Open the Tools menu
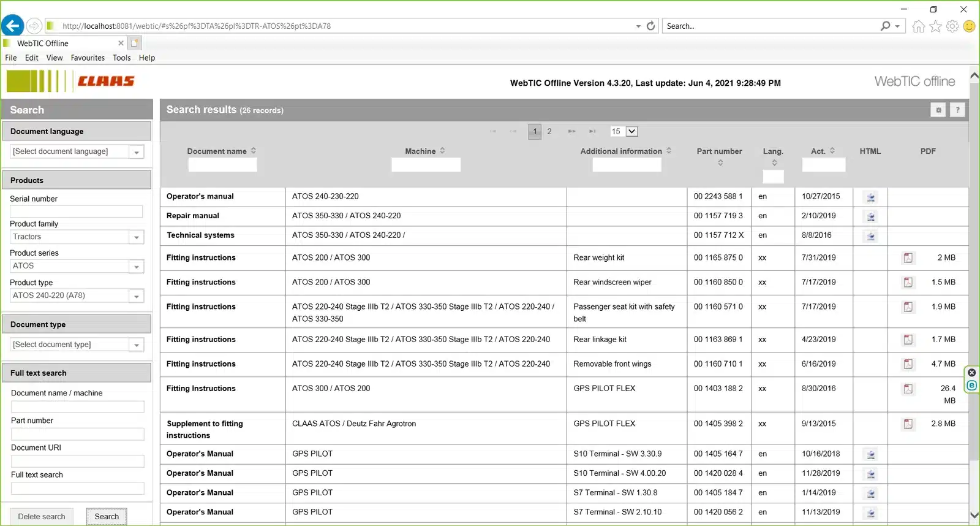The image size is (980, 526). pos(121,58)
